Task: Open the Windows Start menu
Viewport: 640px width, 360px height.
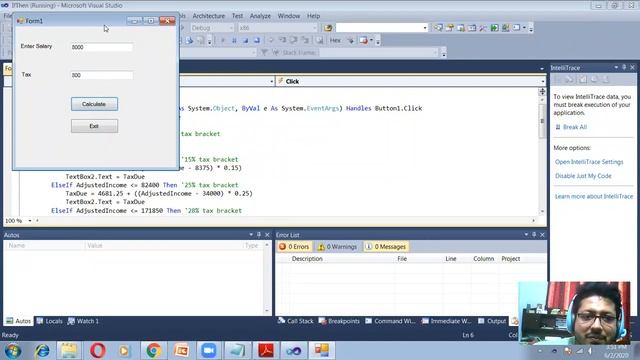Action: (x=13, y=351)
